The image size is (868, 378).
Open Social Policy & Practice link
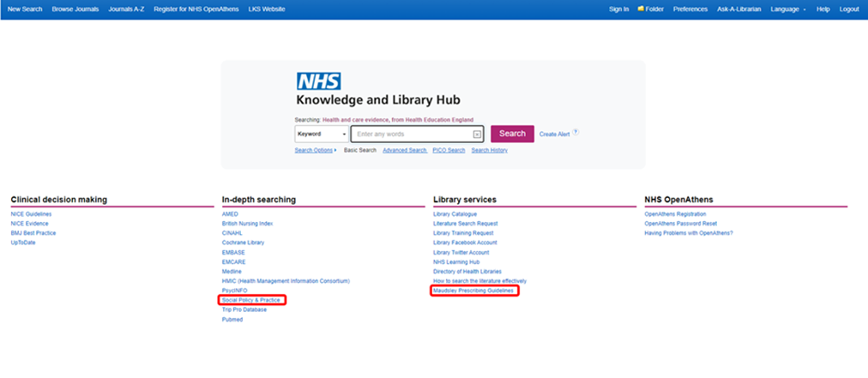[251, 300]
